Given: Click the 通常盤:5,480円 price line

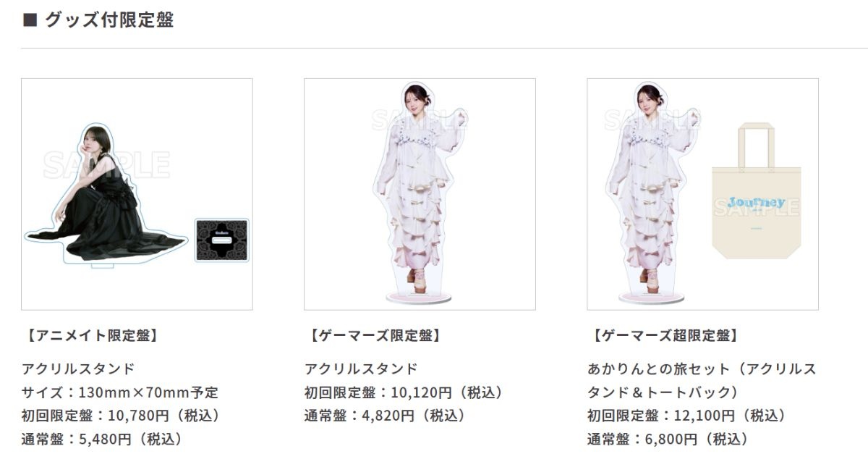Looking at the screenshot, I should coord(103,439).
